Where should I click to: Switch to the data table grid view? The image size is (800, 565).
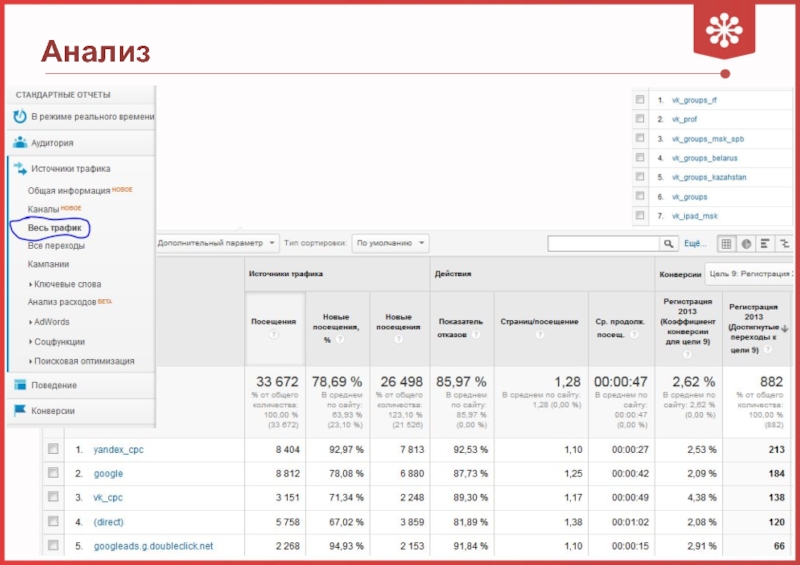pyautogui.click(x=725, y=244)
